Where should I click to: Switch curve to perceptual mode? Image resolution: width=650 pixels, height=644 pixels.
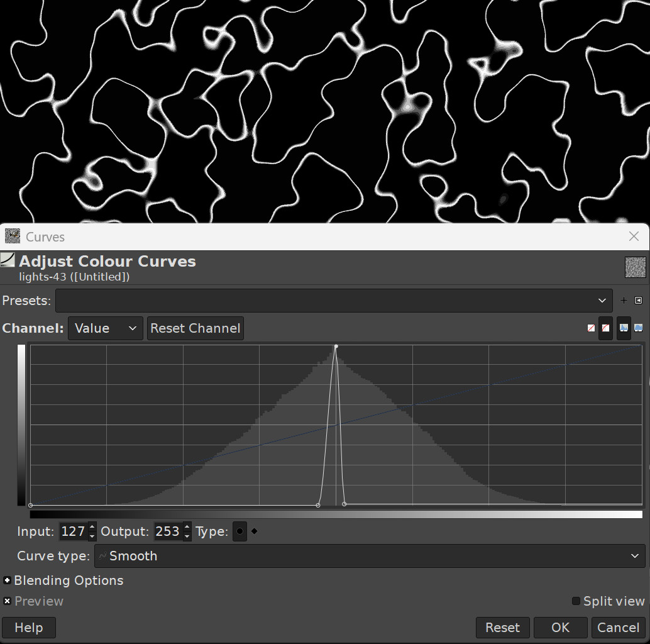click(605, 328)
